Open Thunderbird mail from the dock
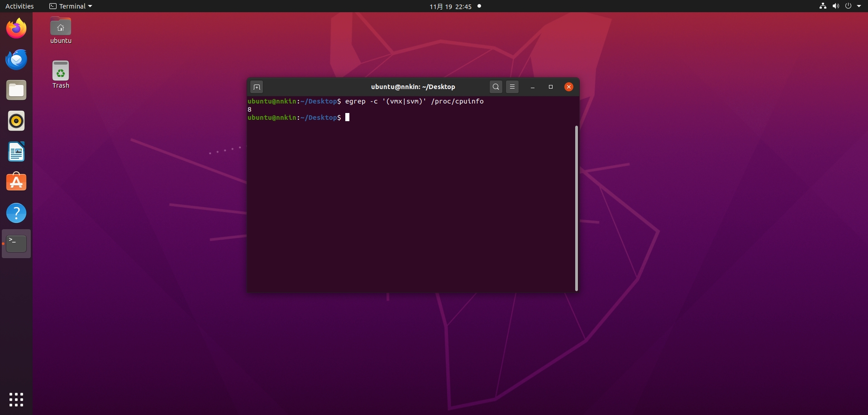Image resolution: width=868 pixels, height=415 pixels. pos(16,60)
